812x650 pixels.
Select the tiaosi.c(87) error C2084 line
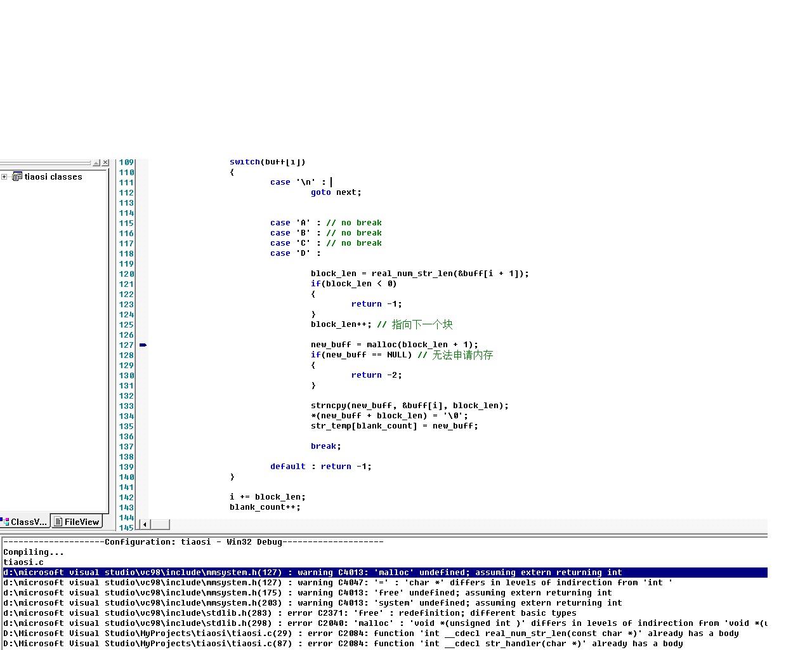coord(343,644)
